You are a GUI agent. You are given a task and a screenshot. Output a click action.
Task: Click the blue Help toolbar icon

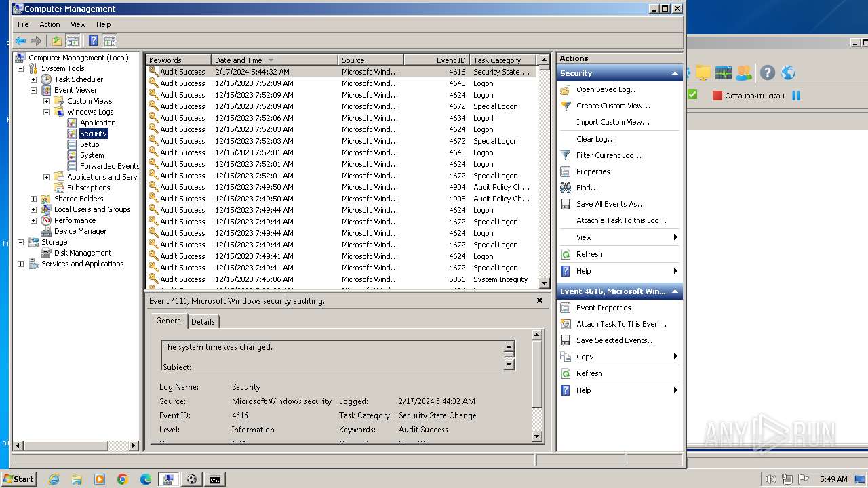click(x=94, y=41)
